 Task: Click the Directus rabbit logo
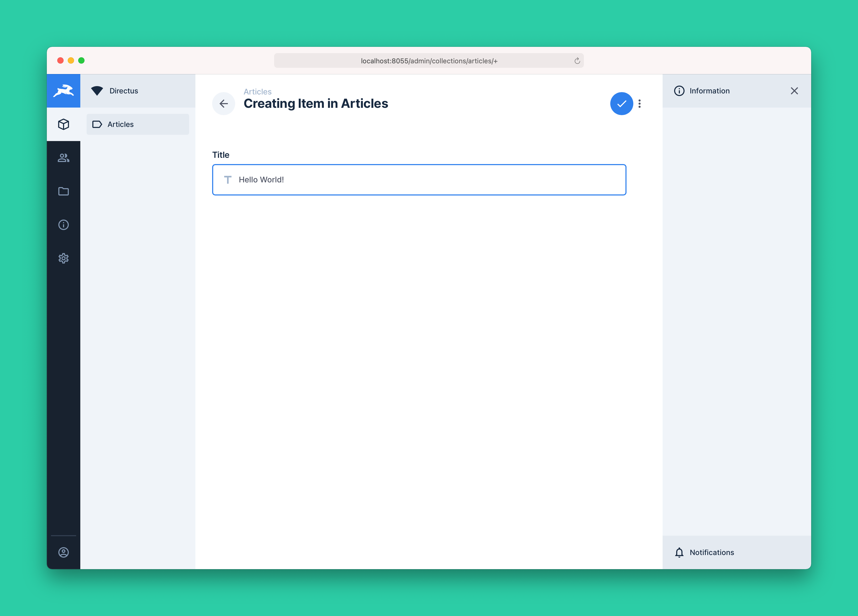pos(63,91)
